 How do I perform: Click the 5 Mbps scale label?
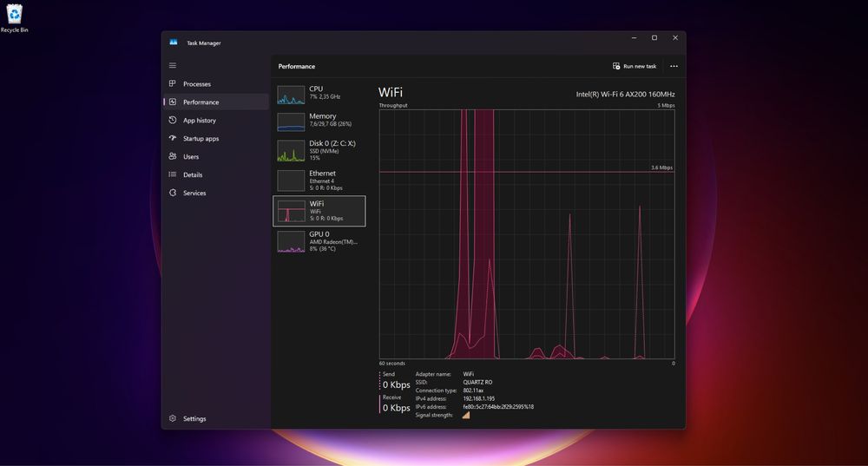666,105
